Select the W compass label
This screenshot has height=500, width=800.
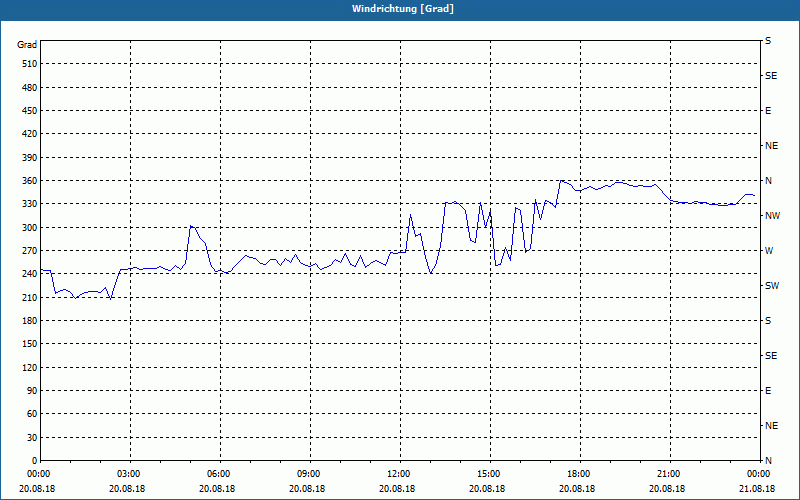click(769, 251)
